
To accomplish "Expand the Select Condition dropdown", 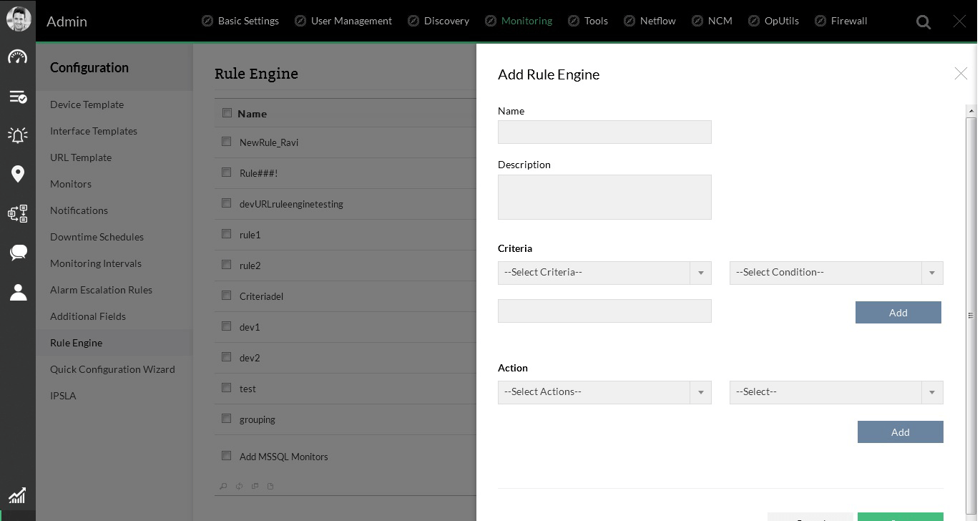I will [x=836, y=273].
